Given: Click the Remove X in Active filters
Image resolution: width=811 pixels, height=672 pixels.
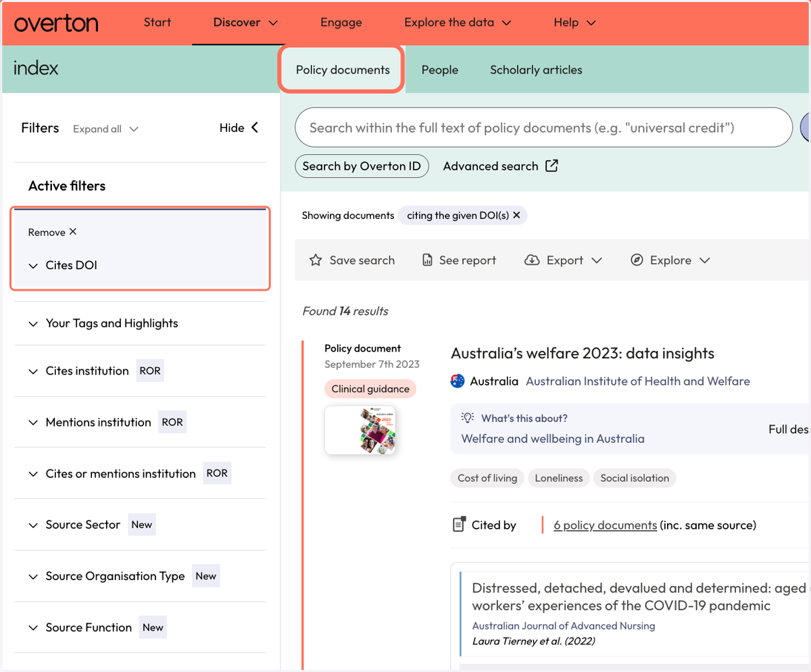Looking at the screenshot, I should 73,231.
